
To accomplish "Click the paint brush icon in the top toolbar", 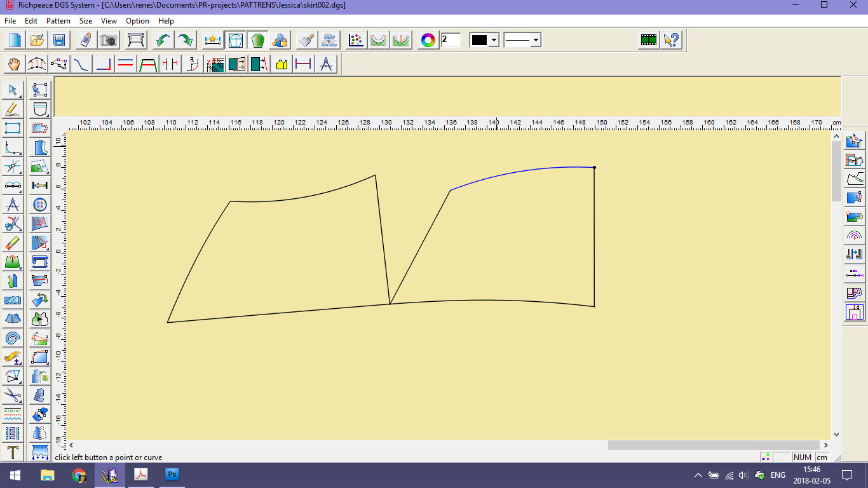I will click(x=306, y=40).
